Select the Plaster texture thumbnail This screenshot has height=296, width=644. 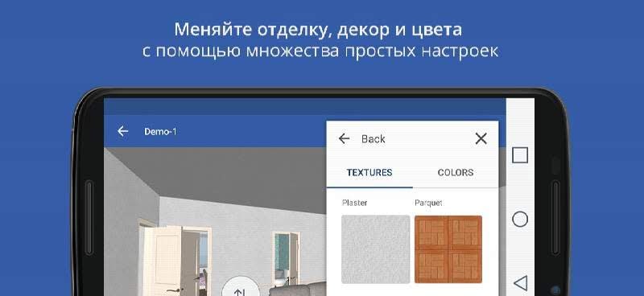375,249
